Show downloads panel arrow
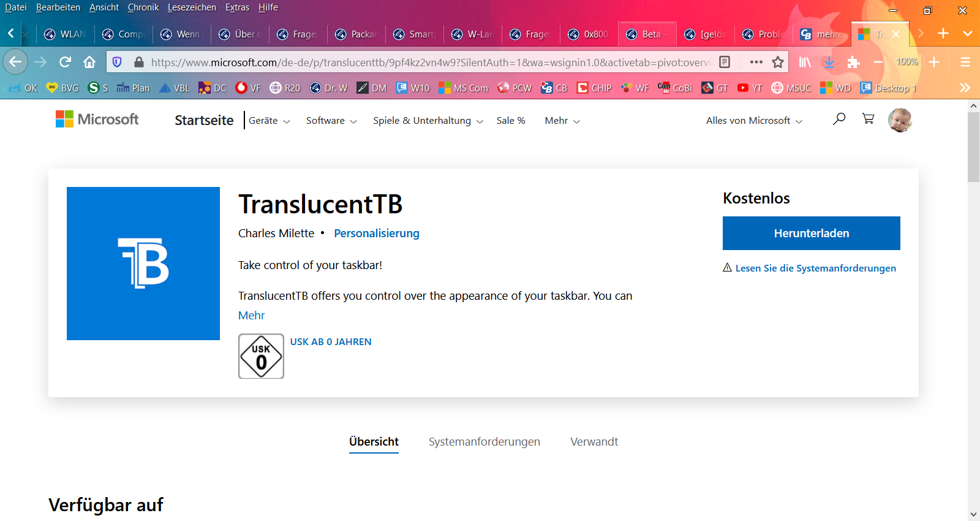Screen dimensions: 980x521 [x=829, y=62]
